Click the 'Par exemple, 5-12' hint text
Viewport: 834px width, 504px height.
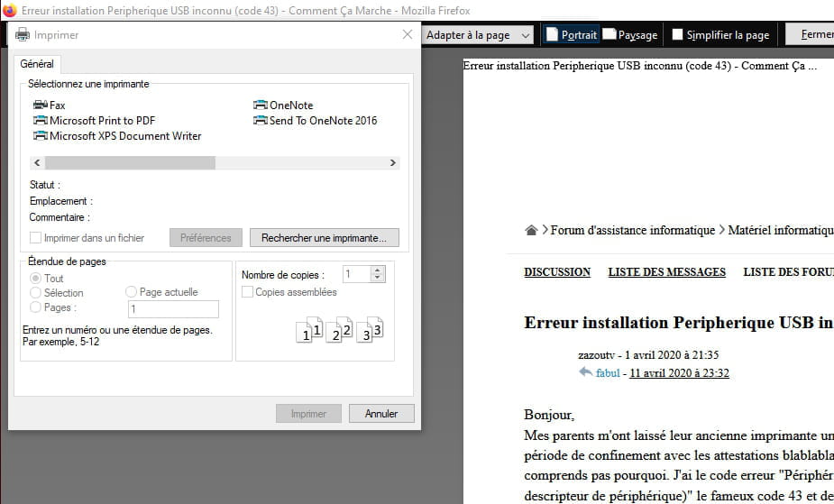60,342
